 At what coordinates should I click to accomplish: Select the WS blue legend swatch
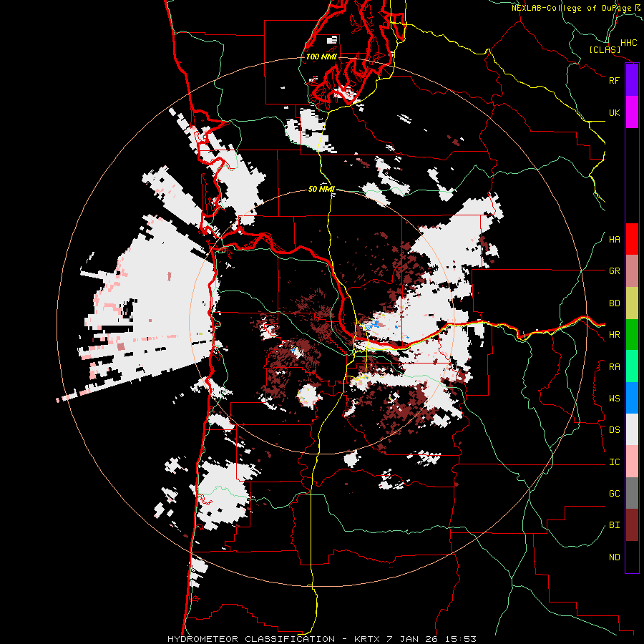pos(632,398)
